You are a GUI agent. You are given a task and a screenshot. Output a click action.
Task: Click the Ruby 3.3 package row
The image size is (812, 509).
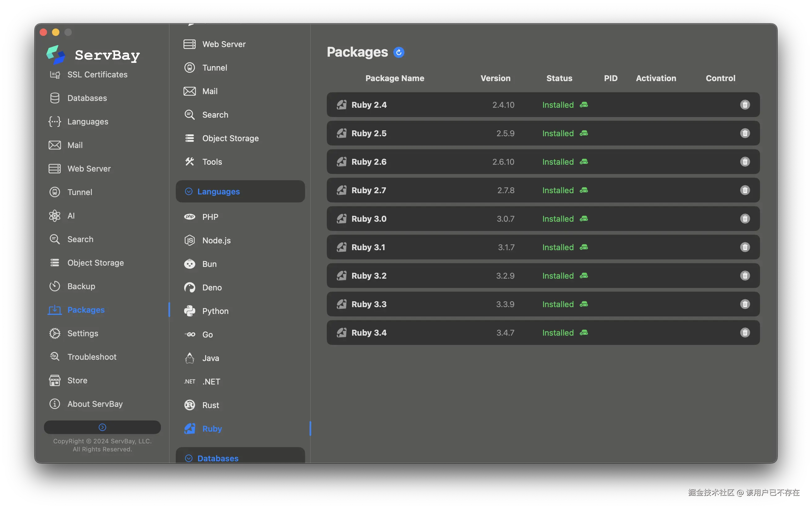point(542,304)
